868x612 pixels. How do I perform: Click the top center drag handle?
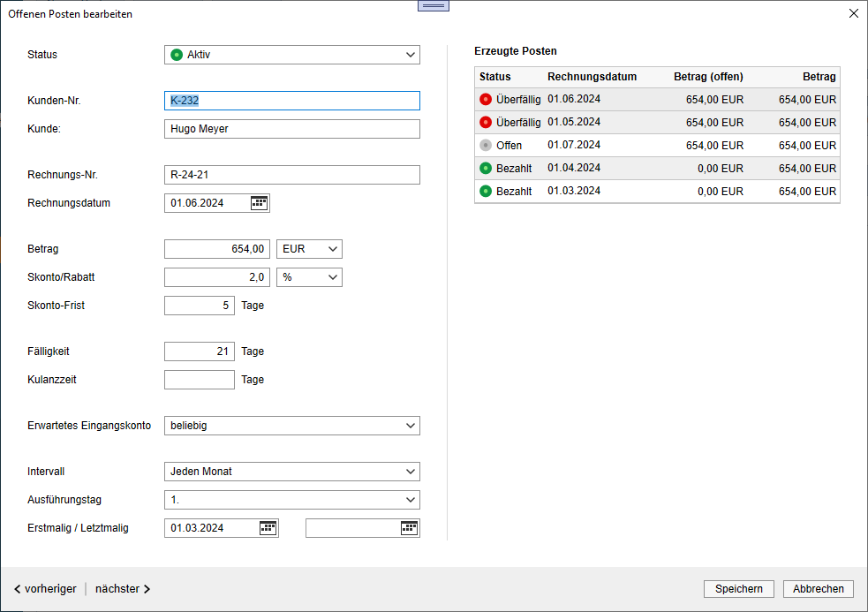[x=433, y=5]
